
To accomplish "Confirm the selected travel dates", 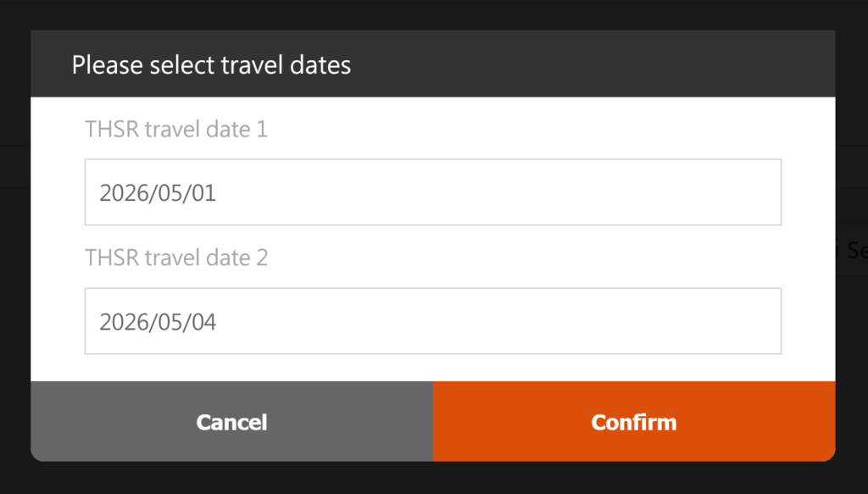I will click(x=634, y=422).
